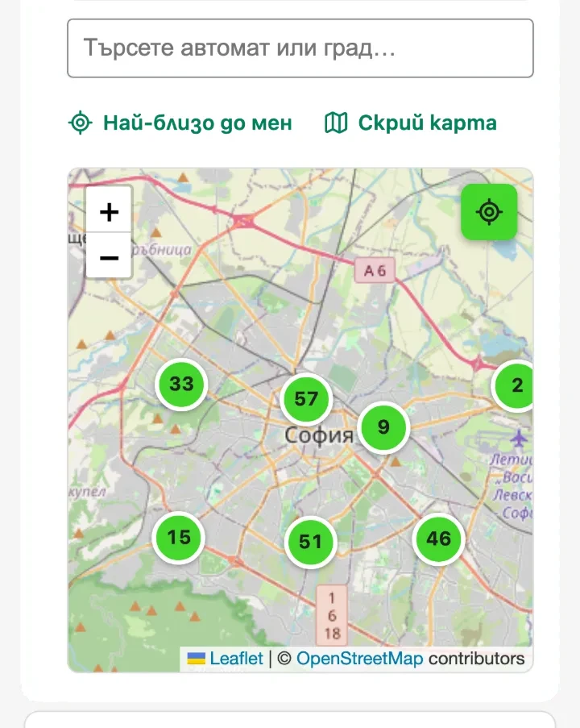Hide the map via Скрий карта
The width and height of the screenshot is (580, 728).
pos(427,123)
